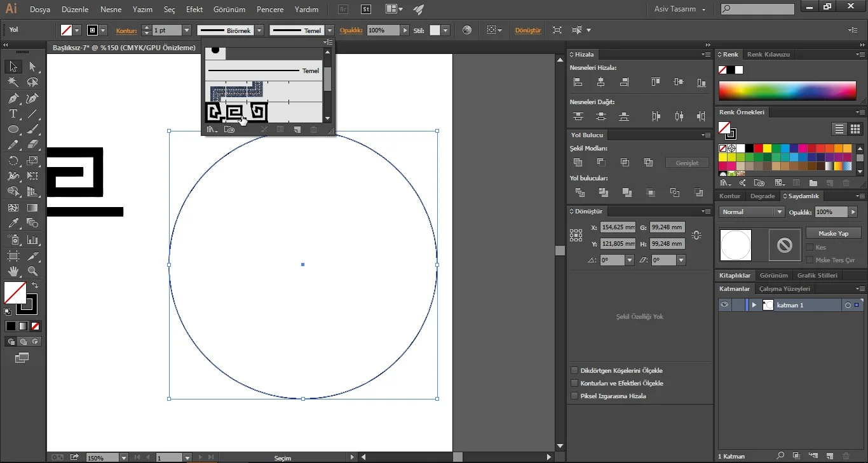Switch to Grafik Stilleri tab
Screen dimensions: 868x463
pyautogui.click(x=817, y=276)
